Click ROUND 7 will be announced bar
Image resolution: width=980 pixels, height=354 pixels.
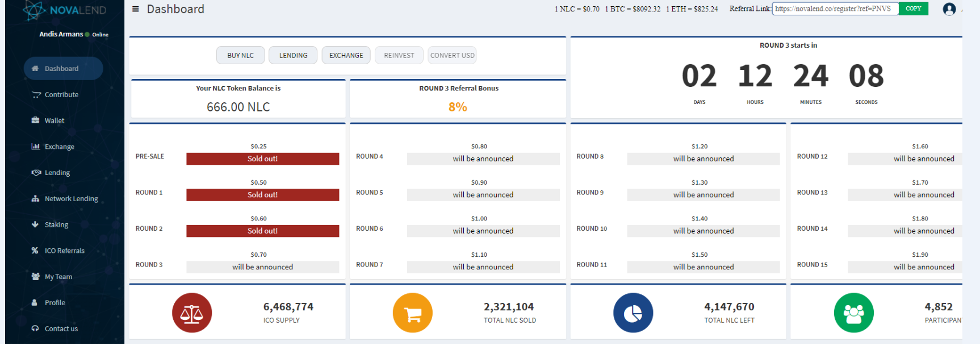pyautogui.click(x=483, y=267)
